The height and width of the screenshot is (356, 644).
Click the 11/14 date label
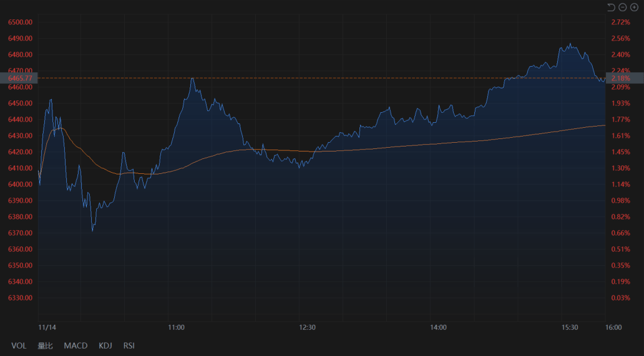click(46, 327)
